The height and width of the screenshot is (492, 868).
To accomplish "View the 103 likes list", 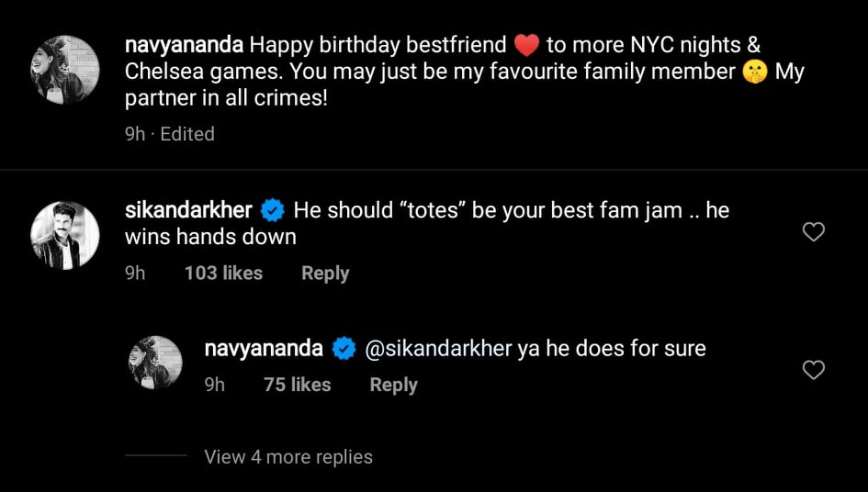I will pyautogui.click(x=223, y=274).
